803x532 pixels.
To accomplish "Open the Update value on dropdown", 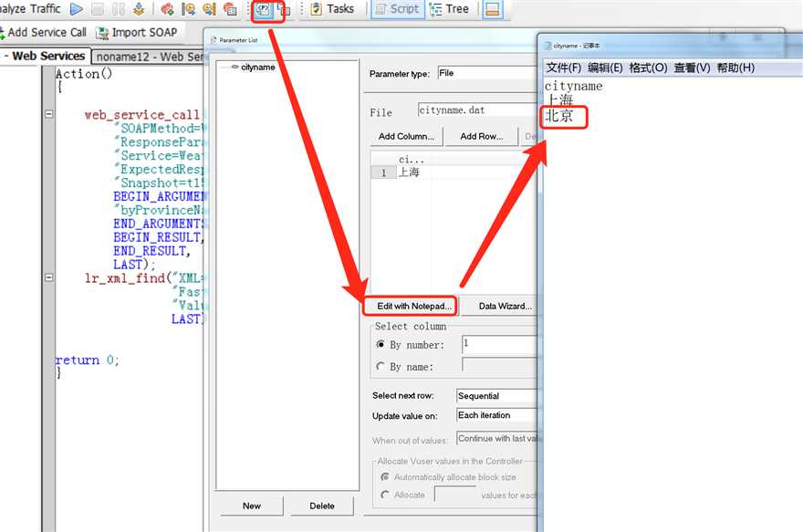I will [496, 415].
